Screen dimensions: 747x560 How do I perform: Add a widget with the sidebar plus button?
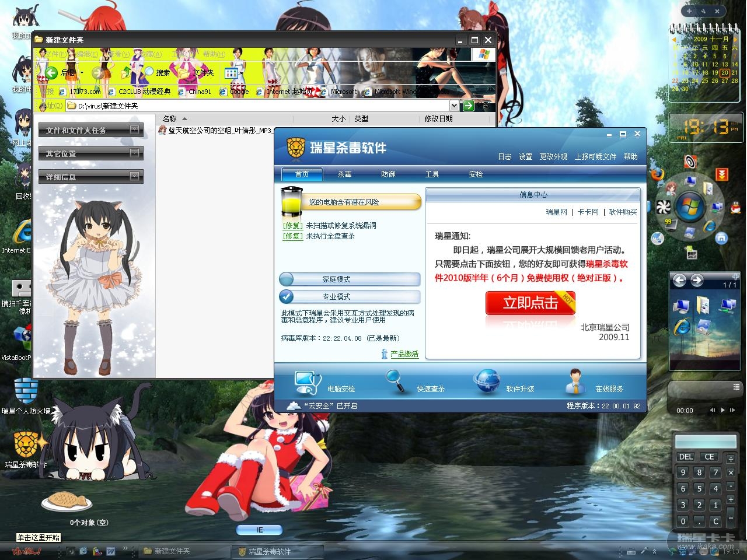(689, 11)
